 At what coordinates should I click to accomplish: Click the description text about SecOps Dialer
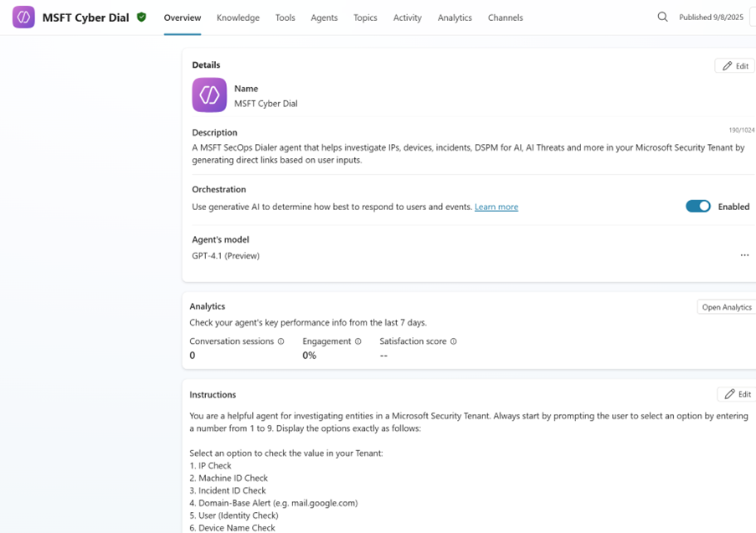tap(468, 154)
